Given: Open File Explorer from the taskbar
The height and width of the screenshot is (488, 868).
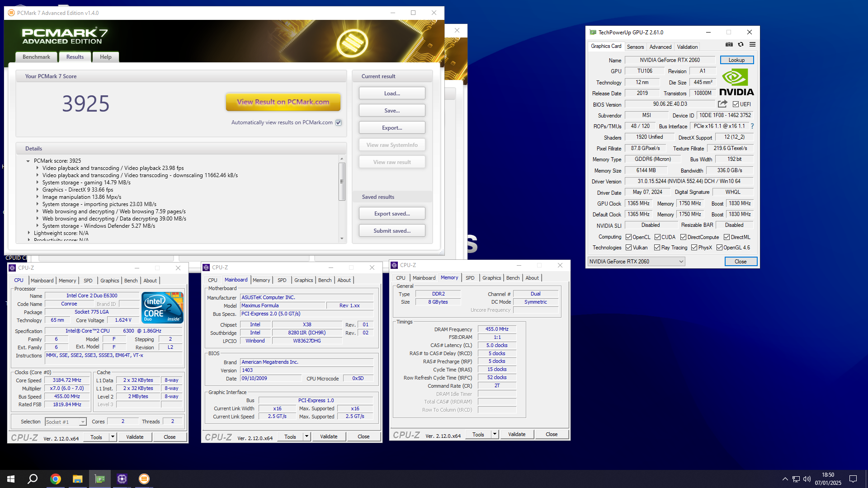Looking at the screenshot, I should (78, 479).
